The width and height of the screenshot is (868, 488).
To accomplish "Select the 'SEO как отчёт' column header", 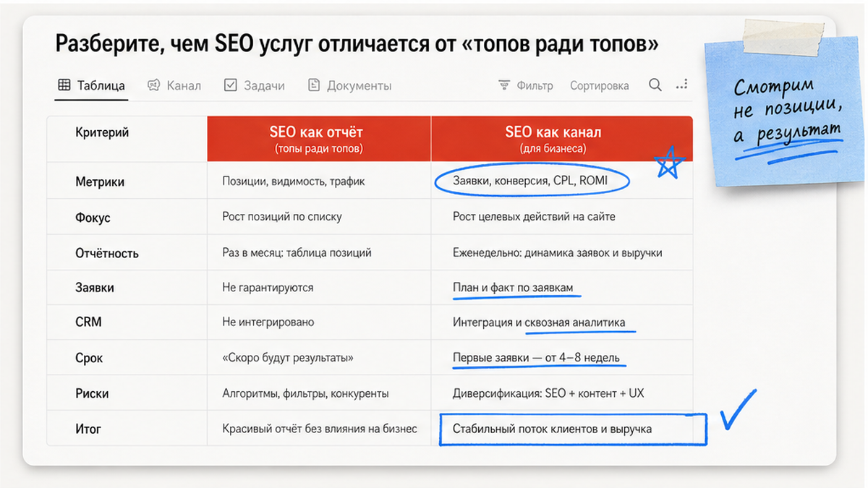I will coord(319,139).
